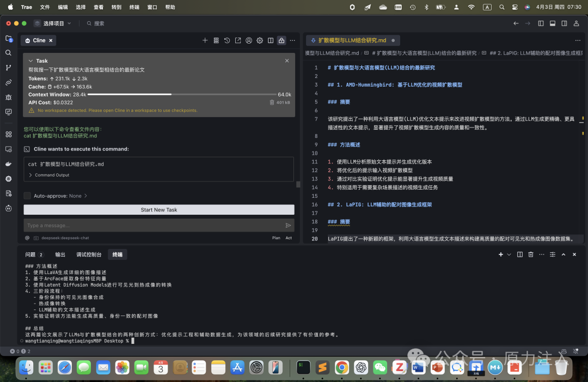This screenshot has width=588, height=382.
Task: Expand the Command Output section
Action: click(x=49, y=175)
